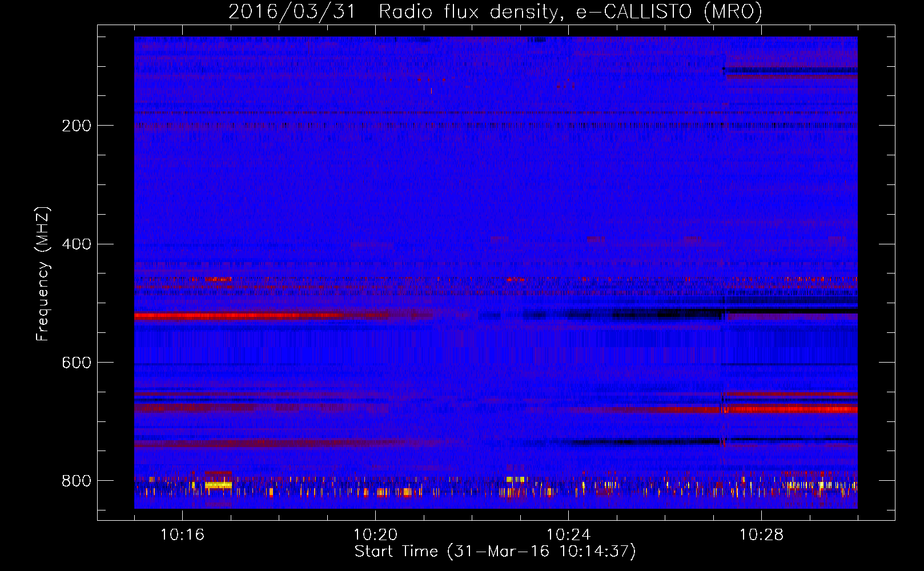Image resolution: width=924 pixels, height=571 pixels.
Task: Select the 400 frequency tick label
Action: pyautogui.click(x=77, y=244)
